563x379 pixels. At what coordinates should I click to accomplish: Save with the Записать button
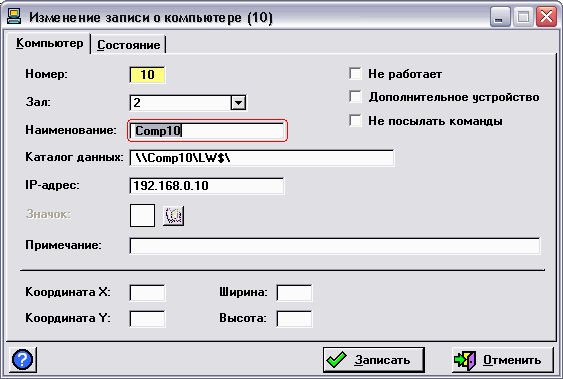pos(374,360)
